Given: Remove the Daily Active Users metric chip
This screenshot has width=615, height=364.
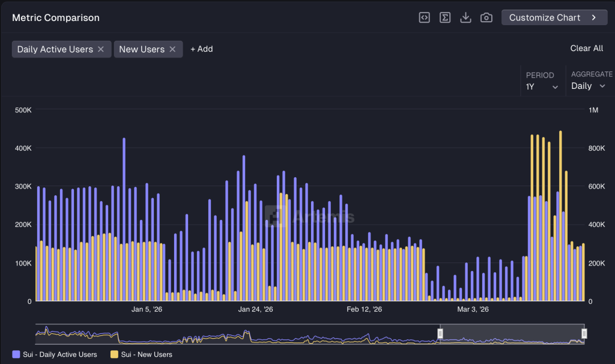Looking at the screenshot, I should (x=101, y=49).
